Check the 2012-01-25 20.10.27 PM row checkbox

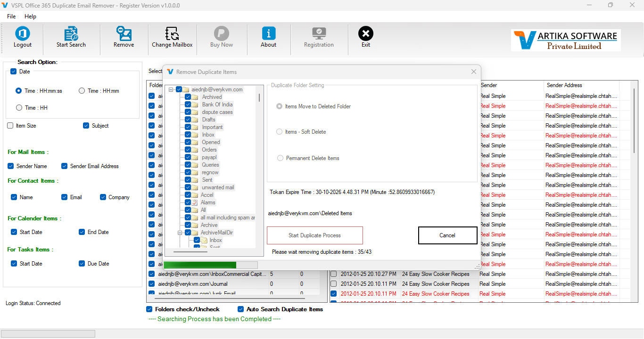334,274
